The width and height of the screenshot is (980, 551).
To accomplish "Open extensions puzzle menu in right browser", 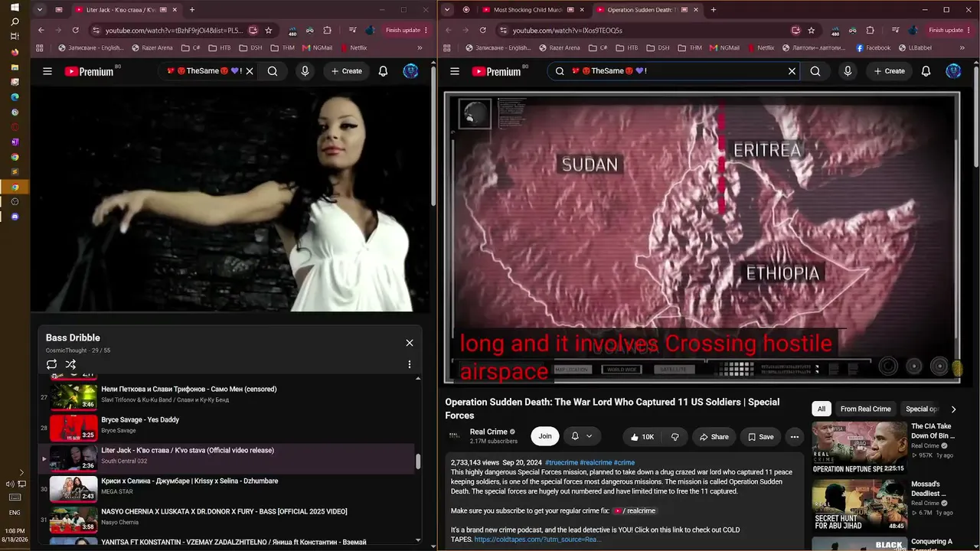I will (870, 31).
